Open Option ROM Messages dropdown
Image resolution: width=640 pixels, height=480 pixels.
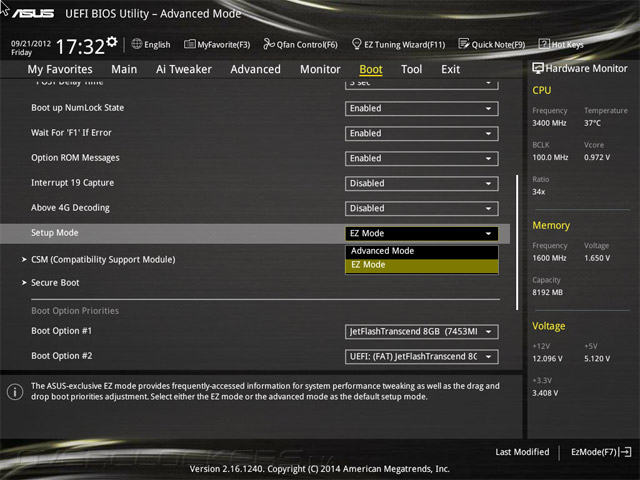(422, 158)
